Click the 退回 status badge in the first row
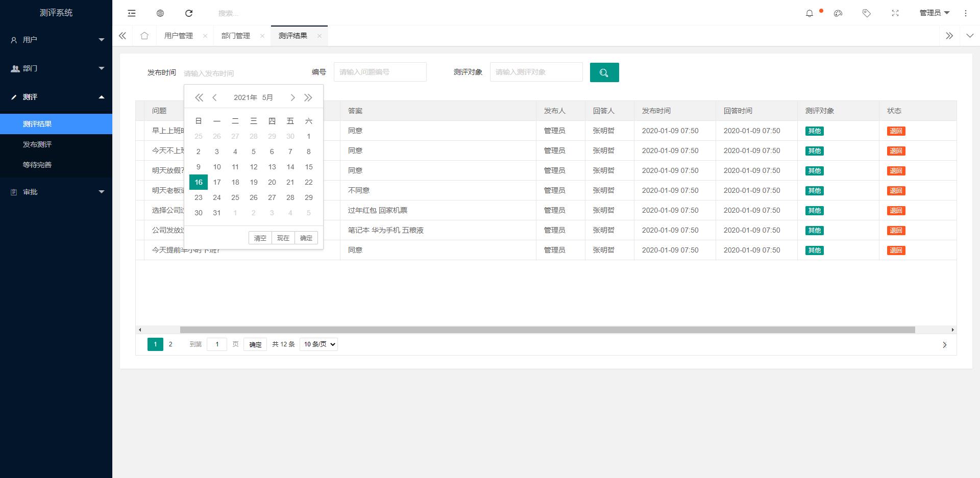The image size is (980, 478). tap(896, 131)
